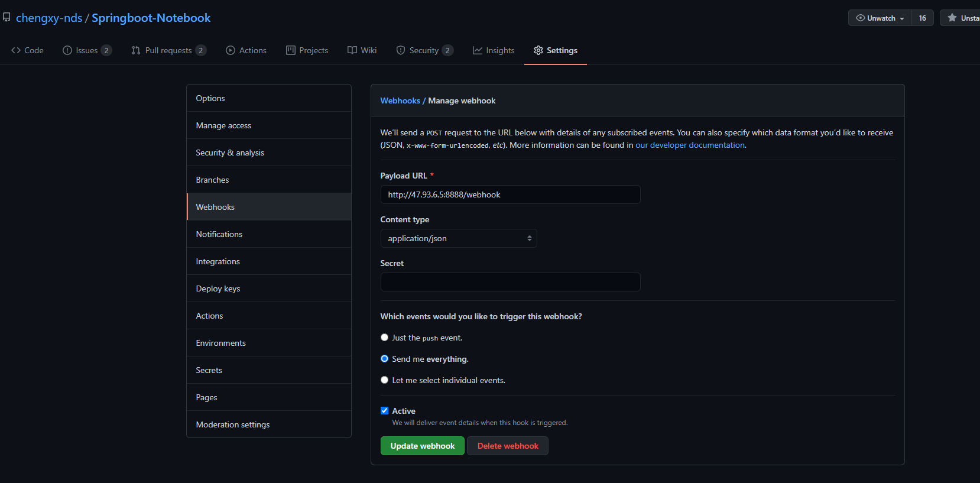The height and width of the screenshot is (483, 980).
Task: Click into the Secret field
Action: pos(511,282)
